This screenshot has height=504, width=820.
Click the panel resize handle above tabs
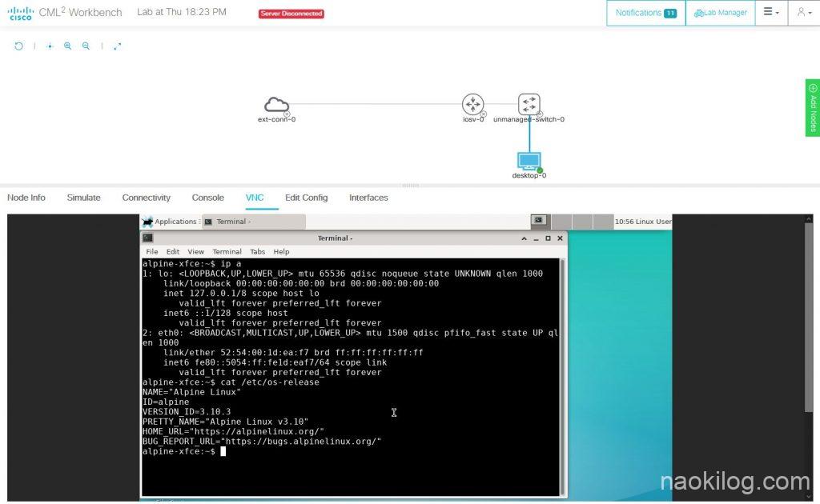click(410, 186)
